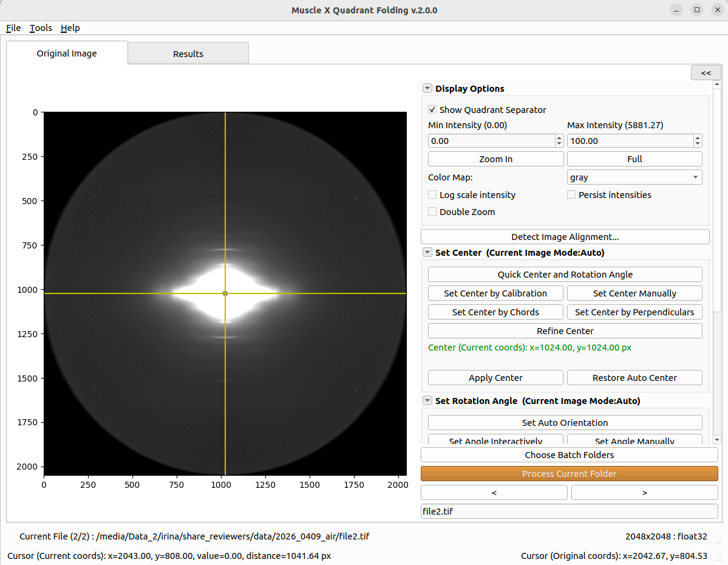Enable Log scale intensity
Viewport: 728px width, 565px height.
[x=432, y=194]
